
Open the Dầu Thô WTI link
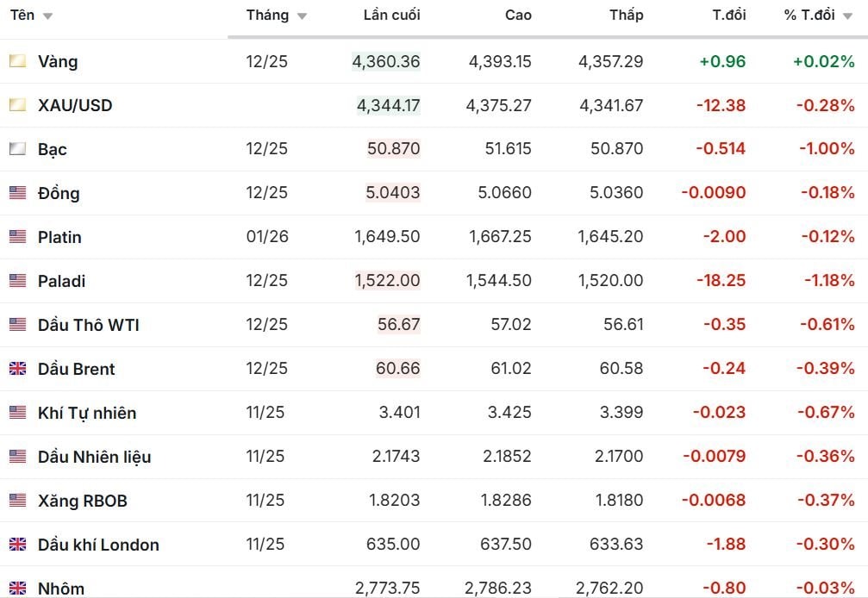(88, 325)
